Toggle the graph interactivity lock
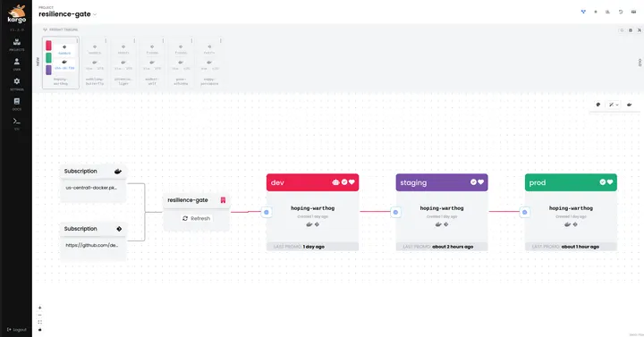 pyautogui.click(x=40, y=330)
